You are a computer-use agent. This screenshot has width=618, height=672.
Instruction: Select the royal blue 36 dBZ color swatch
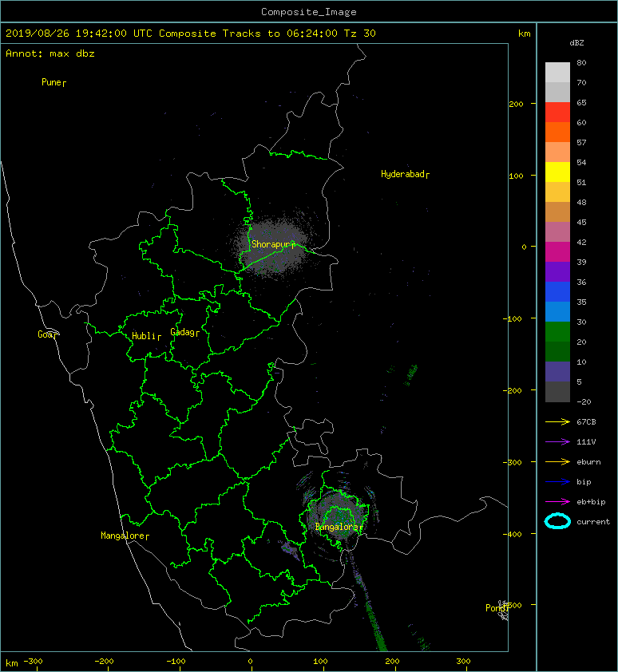[x=557, y=291]
